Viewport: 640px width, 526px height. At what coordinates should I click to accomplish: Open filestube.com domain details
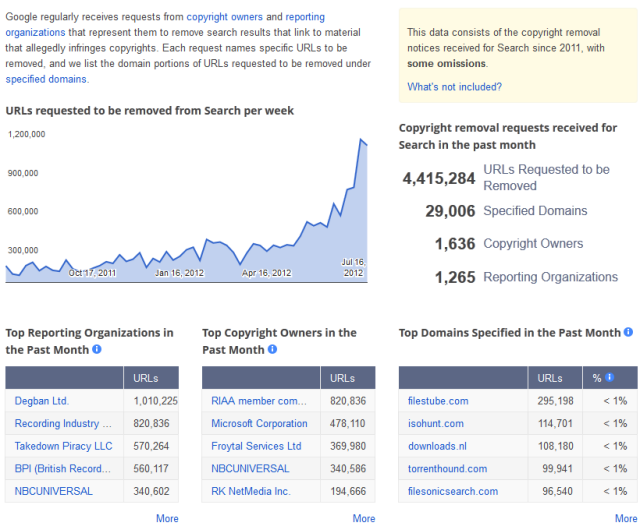point(436,401)
